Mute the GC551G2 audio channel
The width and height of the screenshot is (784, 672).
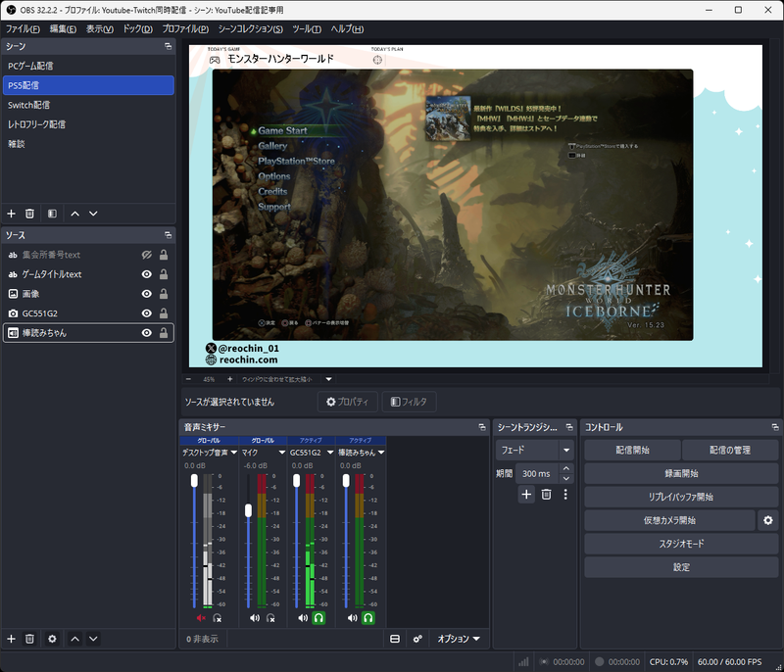[x=303, y=618]
